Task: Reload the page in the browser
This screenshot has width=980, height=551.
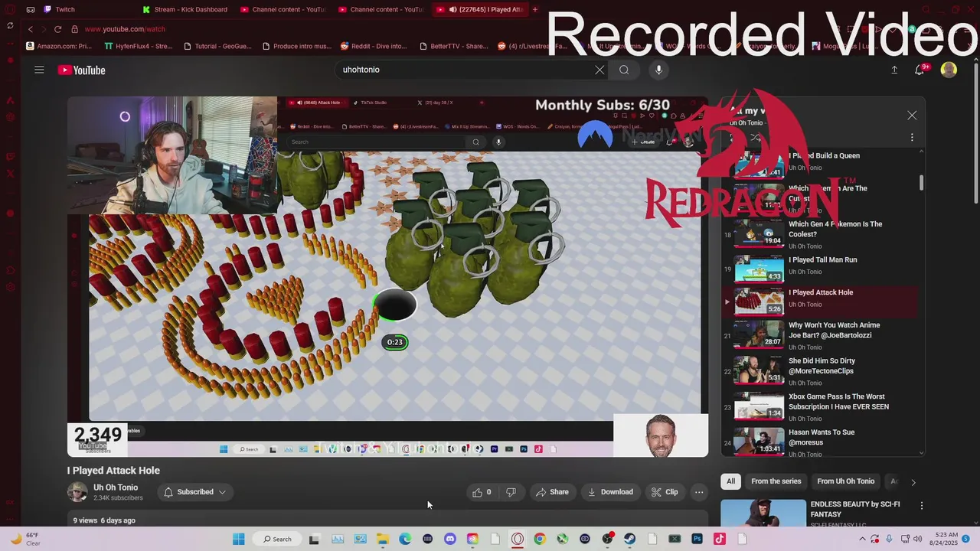Action: point(57,29)
